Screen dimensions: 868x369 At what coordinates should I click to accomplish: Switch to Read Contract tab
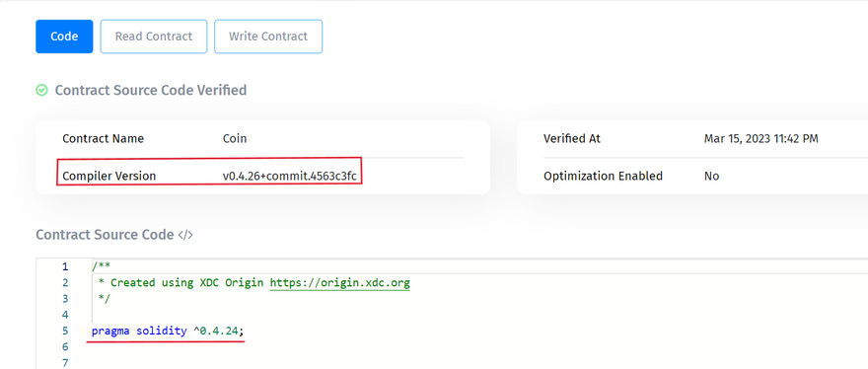(x=153, y=37)
